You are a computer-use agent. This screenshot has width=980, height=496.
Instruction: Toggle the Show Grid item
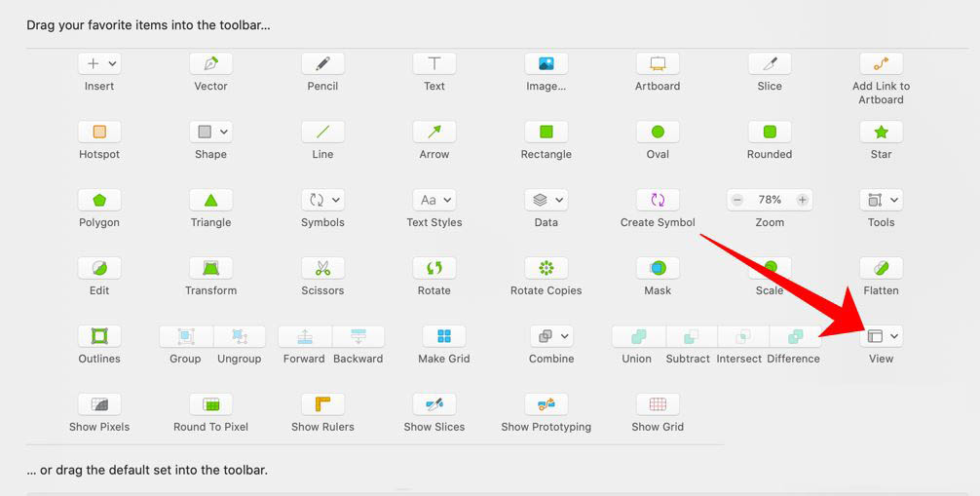[658, 404]
